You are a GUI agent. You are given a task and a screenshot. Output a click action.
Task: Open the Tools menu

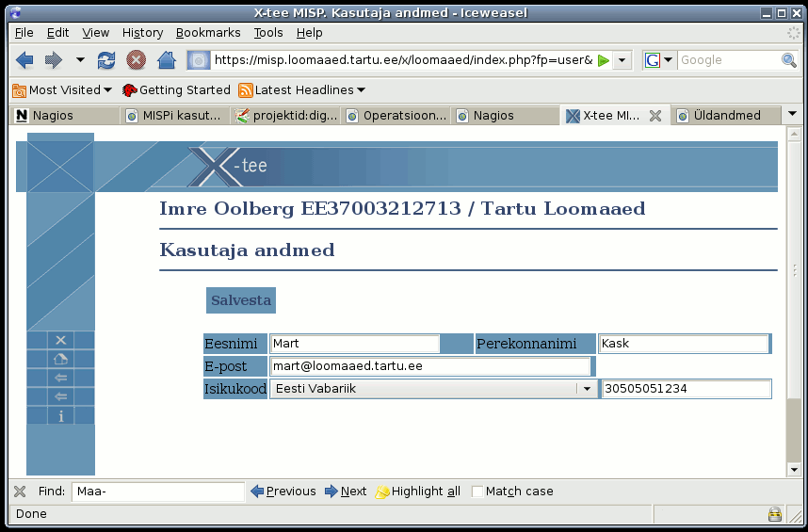(268, 33)
